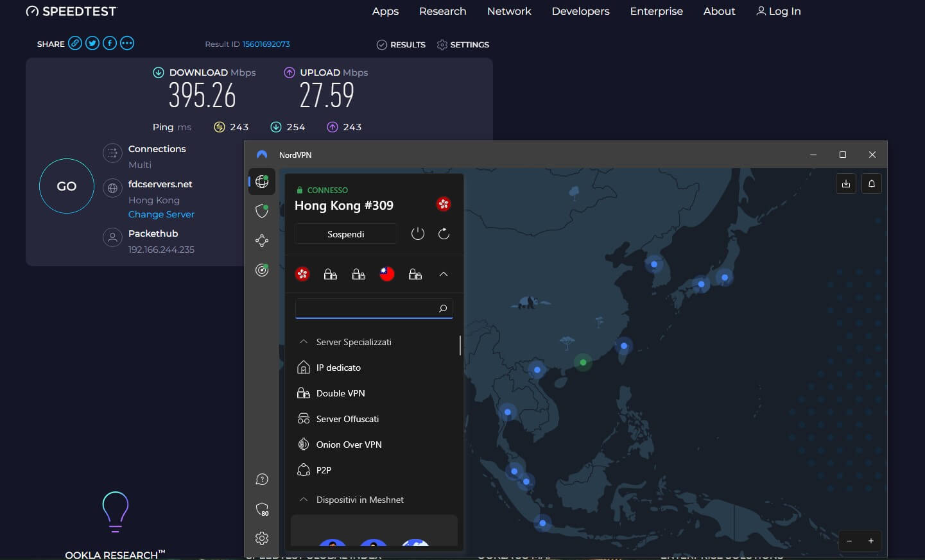Open NordVPN Threat Protection shield icon
925x560 pixels.
coord(262,210)
